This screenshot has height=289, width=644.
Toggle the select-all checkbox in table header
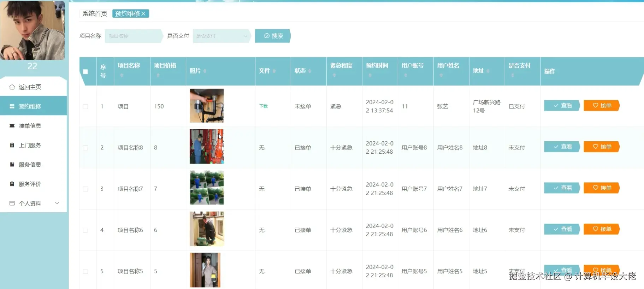pyautogui.click(x=85, y=72)
